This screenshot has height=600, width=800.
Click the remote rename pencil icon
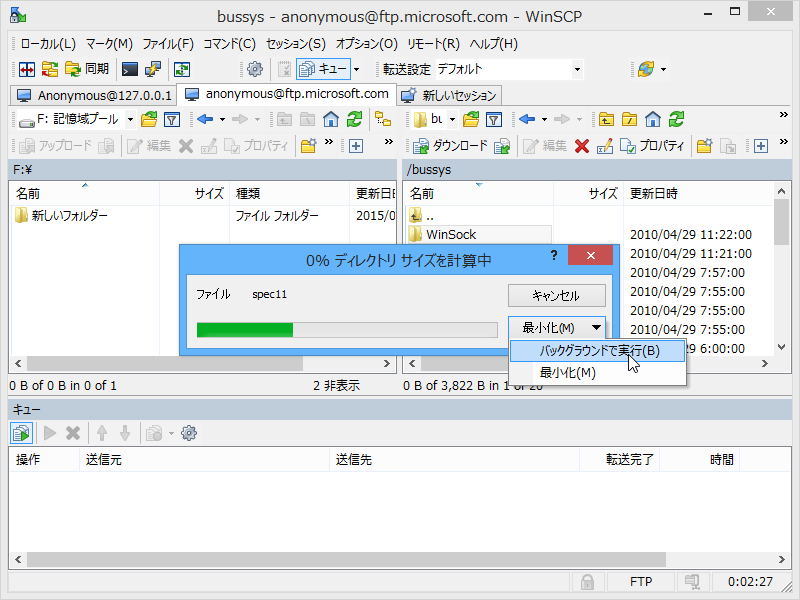[x=605, y=146]
